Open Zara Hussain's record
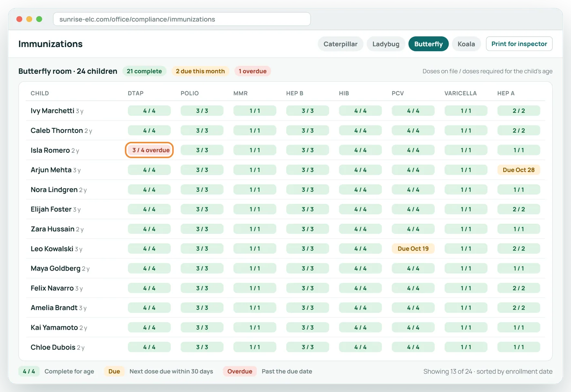Viewport: 571px width, 392px height. (x=52, y=229)
